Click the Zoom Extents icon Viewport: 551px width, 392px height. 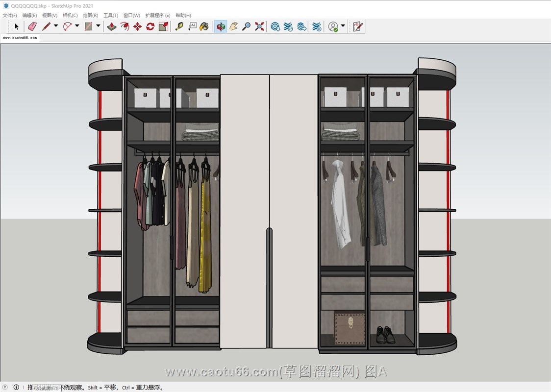click(x=259, y=26)
